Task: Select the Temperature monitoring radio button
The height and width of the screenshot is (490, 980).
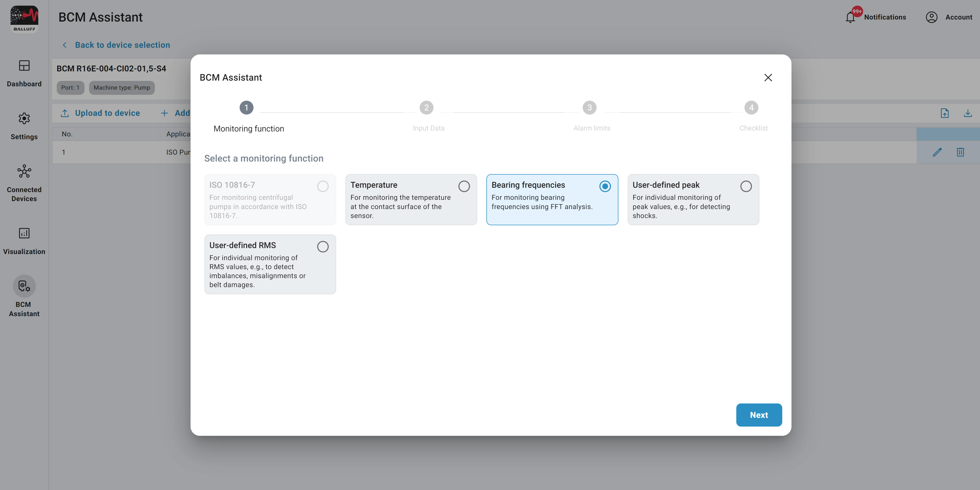Action: click(464, 186)
